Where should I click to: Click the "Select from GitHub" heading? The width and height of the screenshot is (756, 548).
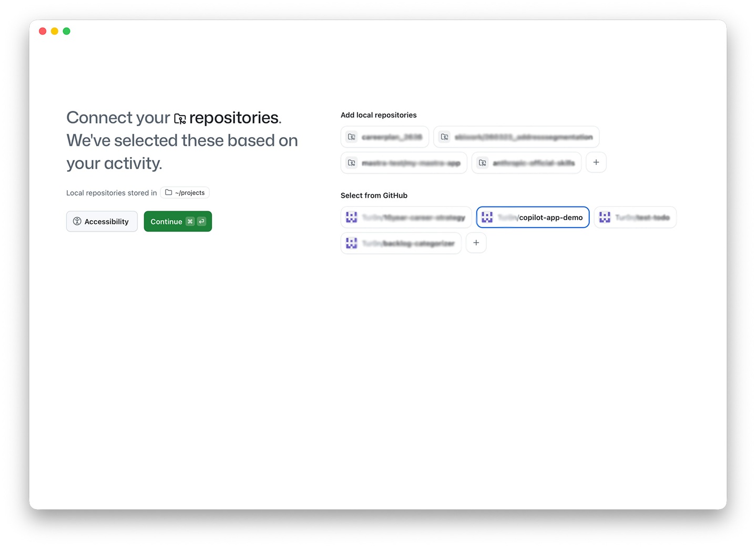pyautogui.click(x=374, y=195)
